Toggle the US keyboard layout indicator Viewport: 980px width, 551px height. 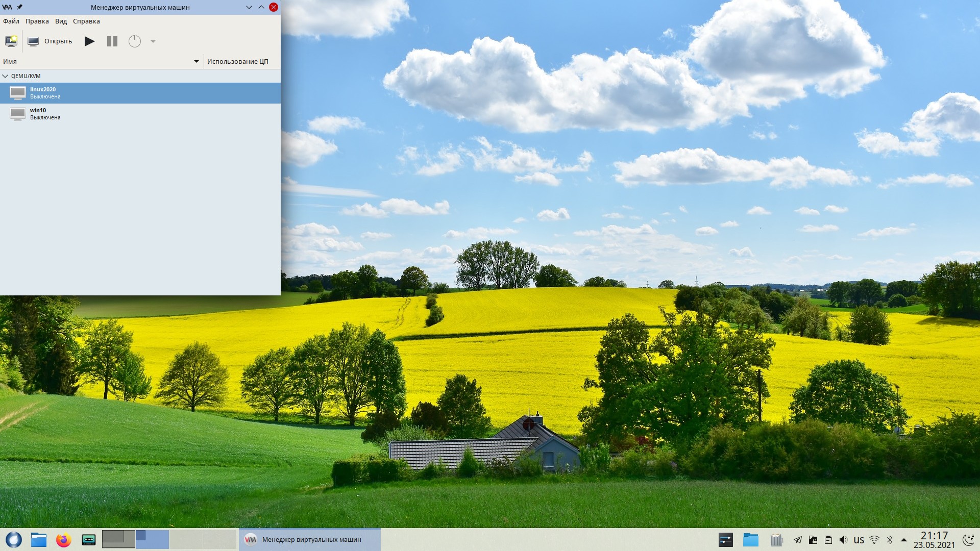coord(859,540)
